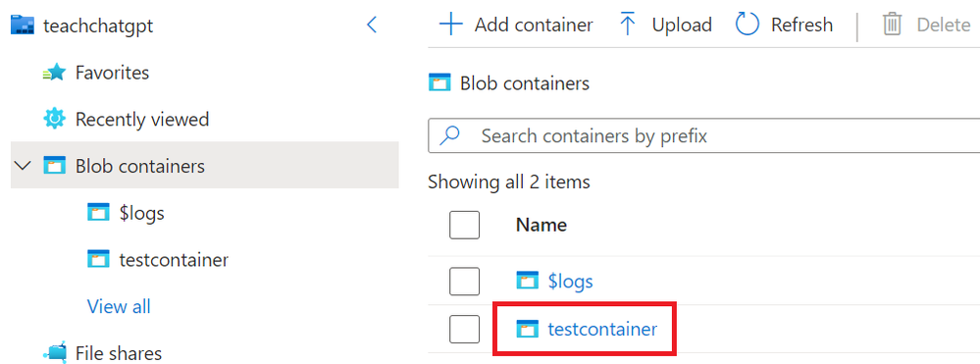Viewport: 980px width, 364px height.
Task: Click the Refresh circular arrow icon
Action: (x=747, y=25)
